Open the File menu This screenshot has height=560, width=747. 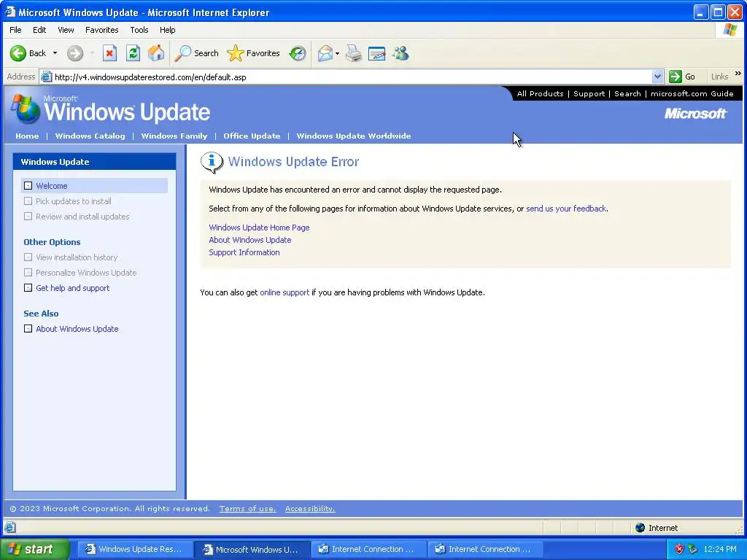[x=15, y=30]
